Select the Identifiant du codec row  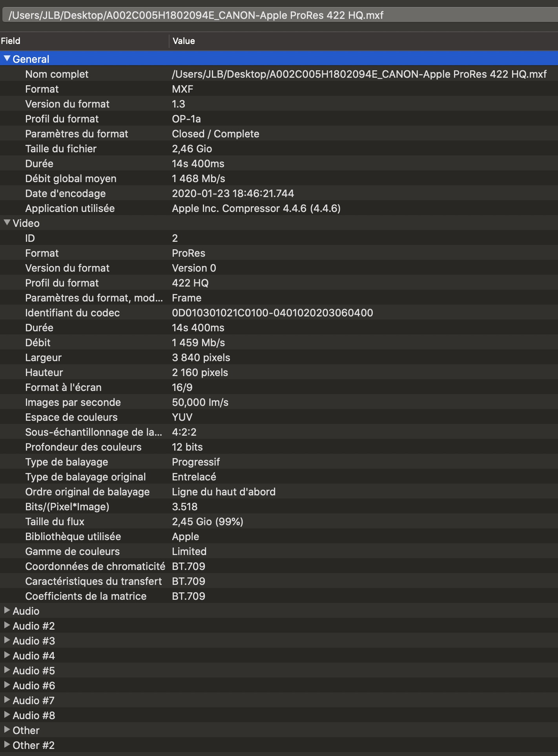click(279, 313)
